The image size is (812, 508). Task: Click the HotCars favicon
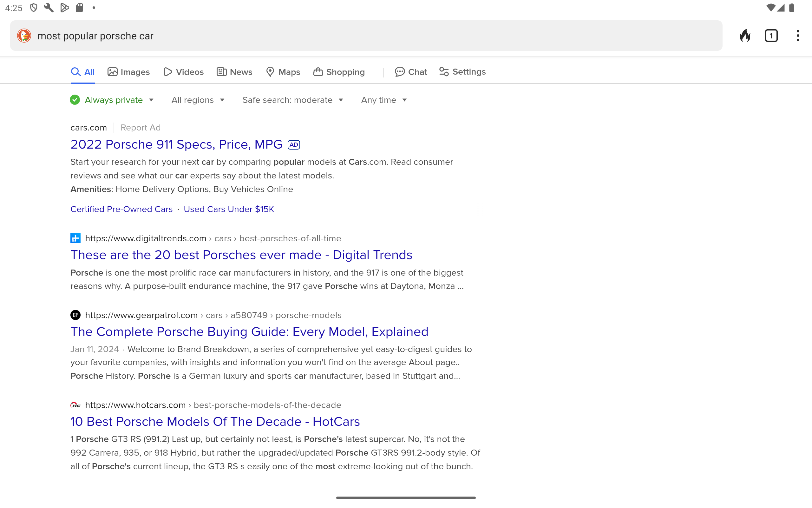tap(75, 405)
